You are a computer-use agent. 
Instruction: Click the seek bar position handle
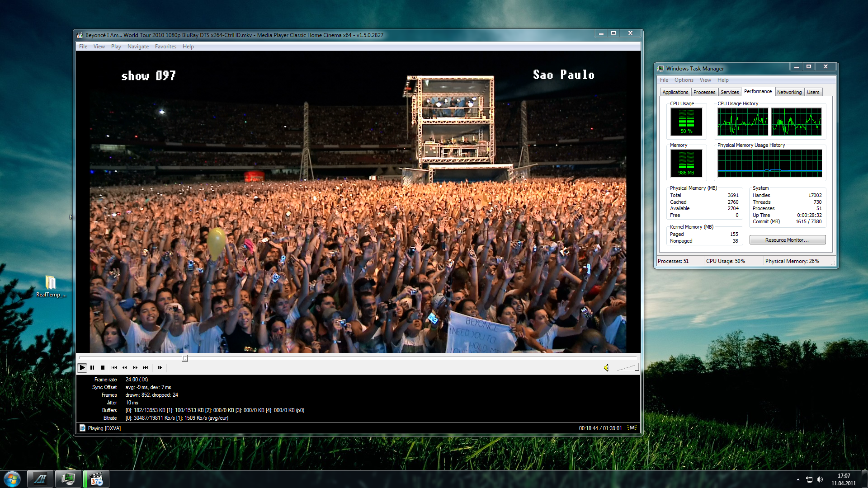point(185,358)
